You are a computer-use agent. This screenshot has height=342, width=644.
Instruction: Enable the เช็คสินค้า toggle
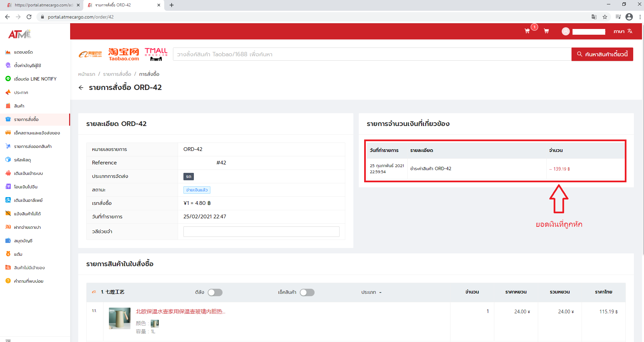coord(307,292)
